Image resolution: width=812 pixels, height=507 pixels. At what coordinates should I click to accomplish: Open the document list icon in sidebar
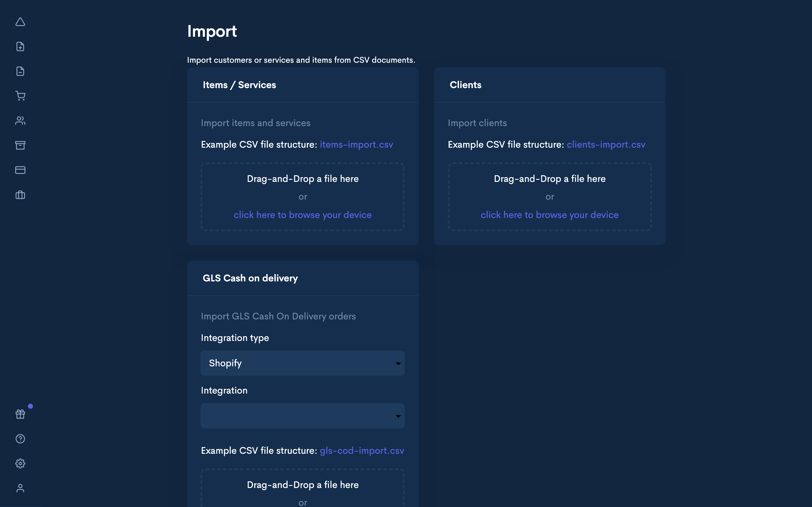tap(20, 71)
